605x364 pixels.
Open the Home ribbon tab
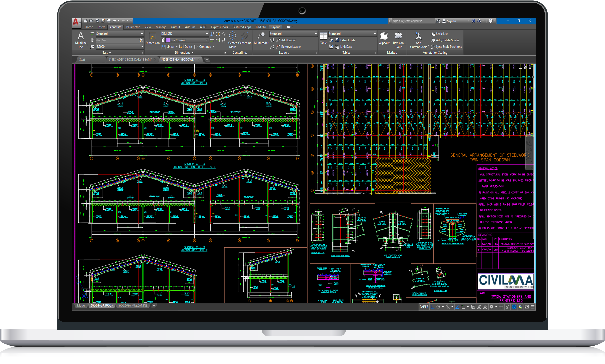point(89,27)
